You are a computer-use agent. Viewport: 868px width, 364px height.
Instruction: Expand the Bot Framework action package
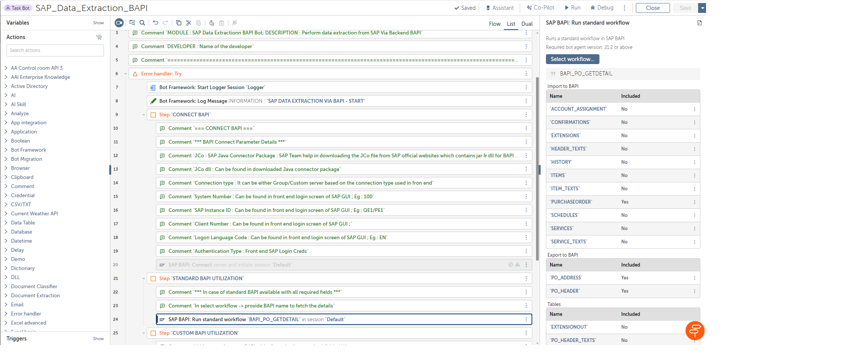pyautogui.click(x=6, y=150)
